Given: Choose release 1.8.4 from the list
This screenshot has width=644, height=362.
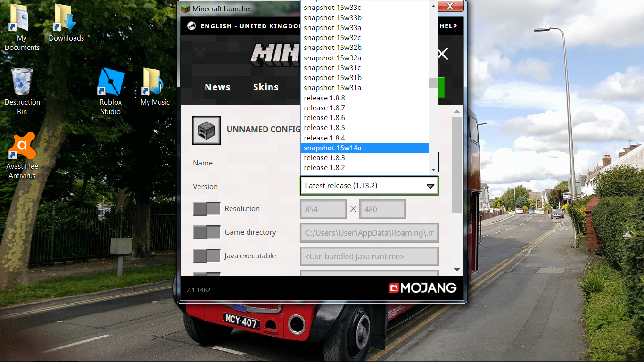Looking at the screenshot, I should coord(364,138).
